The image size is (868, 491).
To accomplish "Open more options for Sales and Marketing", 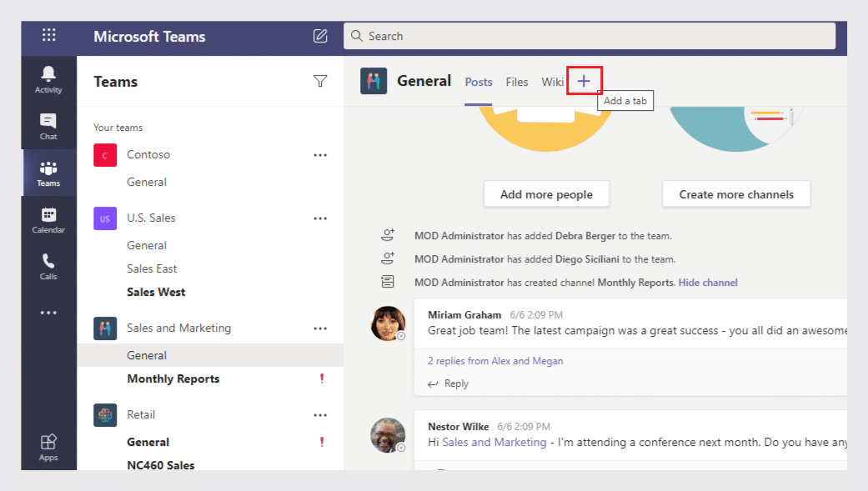I will point(320,328).
